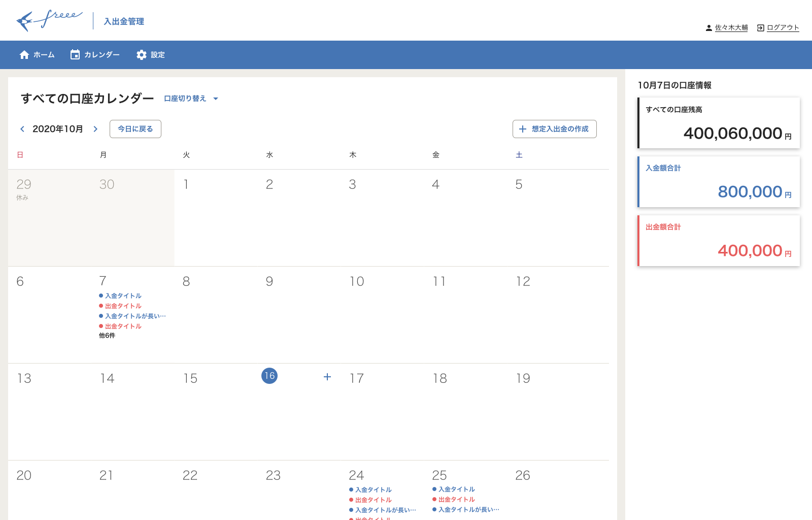Image resolution: width=812 pixels, height=520 pixels.
Task: Click the 想定入出金の作成 button
Action: point(554,129)
